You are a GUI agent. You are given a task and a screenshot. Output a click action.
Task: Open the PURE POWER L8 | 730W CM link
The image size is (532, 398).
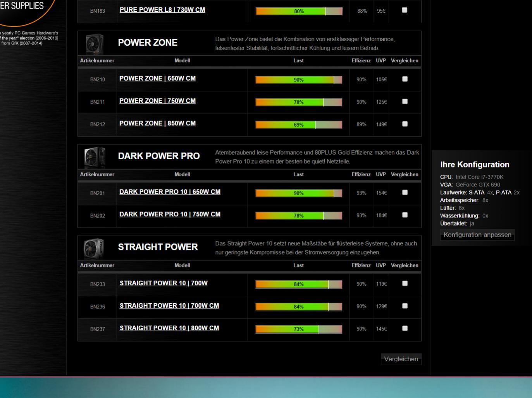click(162, 10)
